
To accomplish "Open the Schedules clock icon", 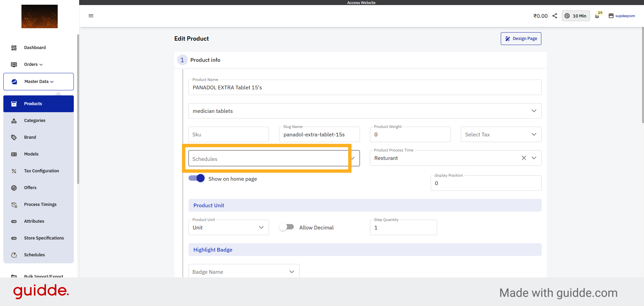I will (14, 255).
